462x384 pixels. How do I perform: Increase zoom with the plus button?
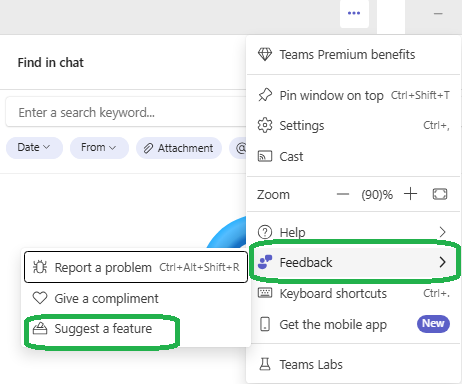411,194
